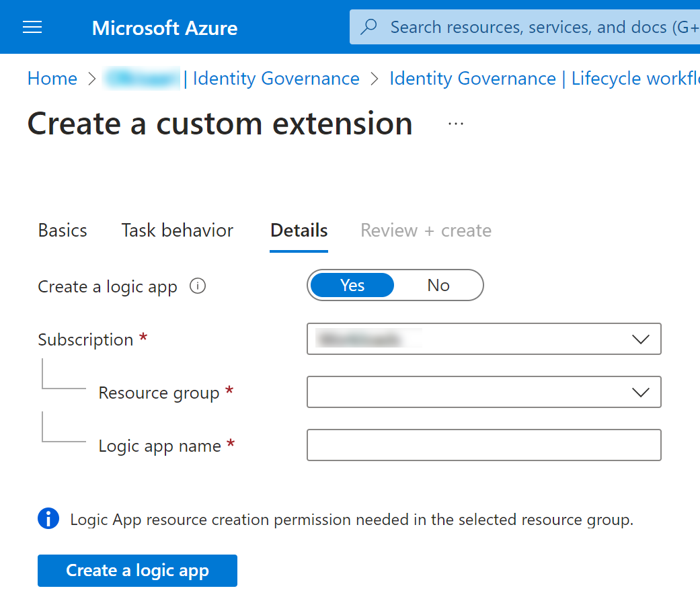This screenshot has width=700, height=607.
Task: Switch to the Basics tab
Action: click(x=63, y=231)
